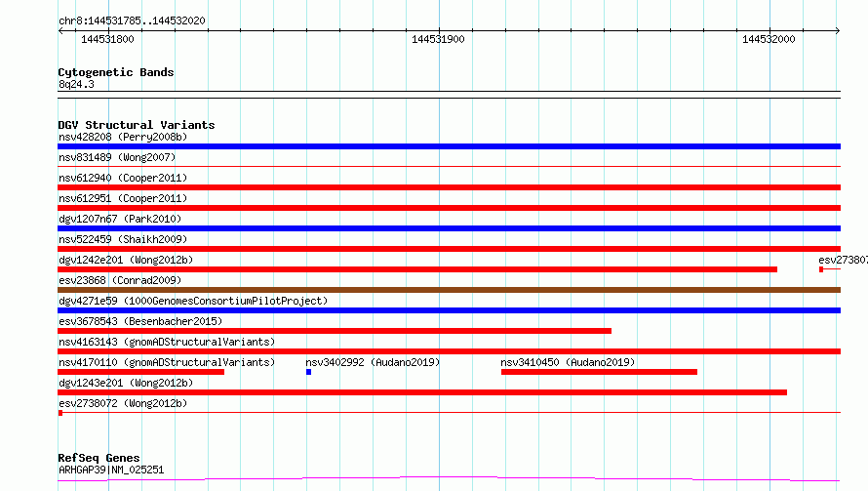Click the red bar for dgv1243e201

tap(422, 393)
